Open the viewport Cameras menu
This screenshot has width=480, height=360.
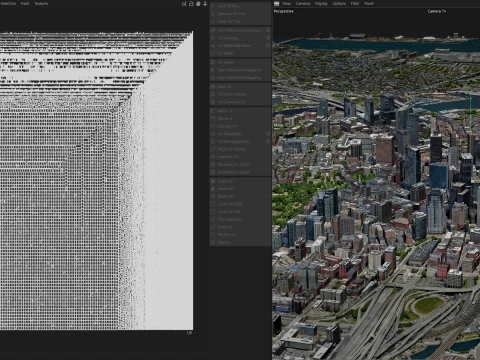(303, 3)
